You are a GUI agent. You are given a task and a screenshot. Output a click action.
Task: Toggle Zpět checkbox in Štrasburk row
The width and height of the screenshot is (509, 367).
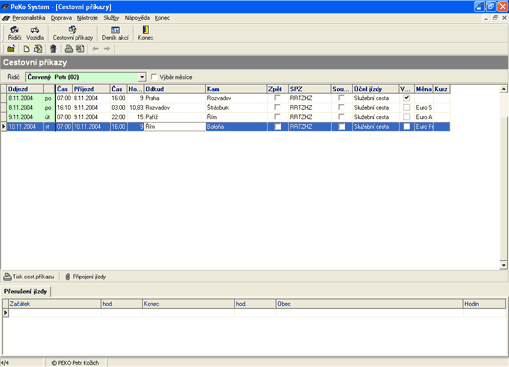pyautogui.click(x=277, y=107)
